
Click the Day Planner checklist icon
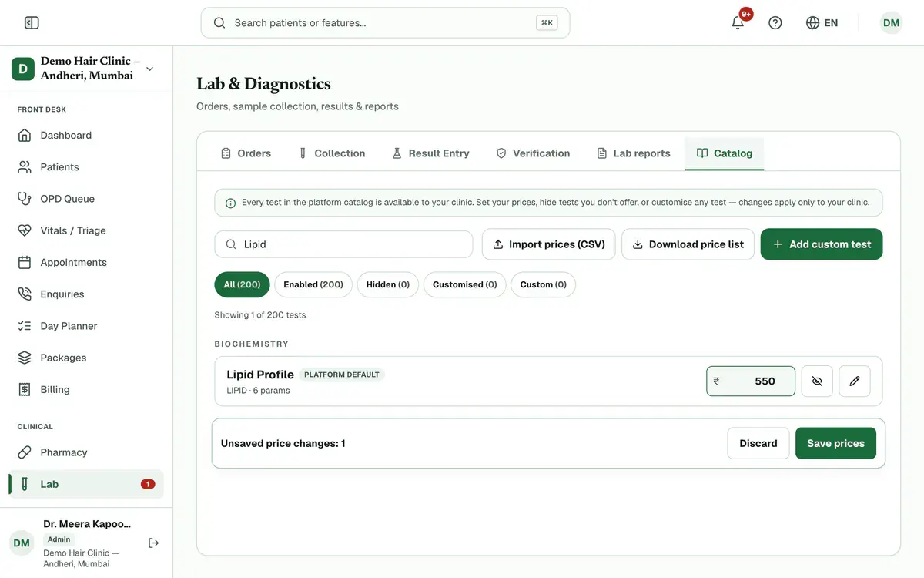pyautogui.click(x=25, y=326)
